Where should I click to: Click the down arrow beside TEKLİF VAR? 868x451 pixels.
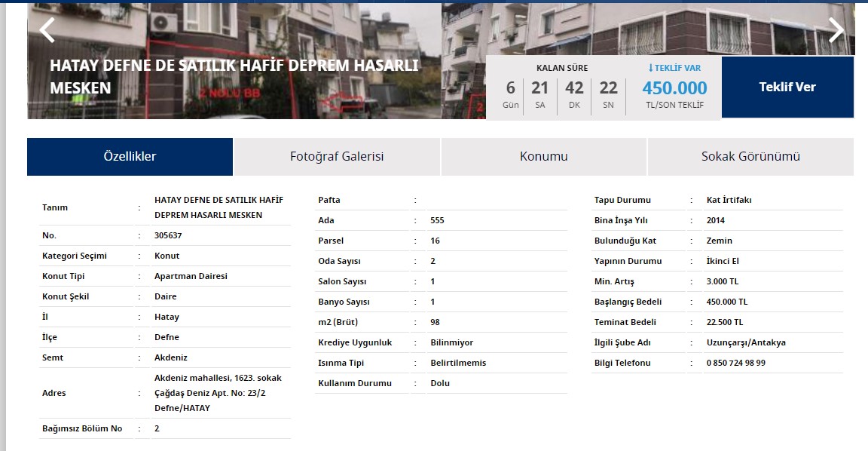649,67
